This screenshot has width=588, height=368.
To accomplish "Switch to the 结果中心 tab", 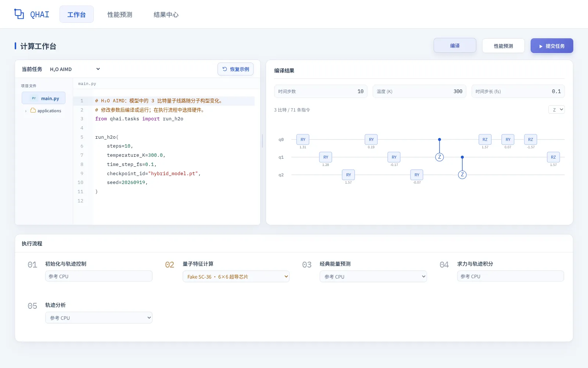I will click(x=166, y=14).
